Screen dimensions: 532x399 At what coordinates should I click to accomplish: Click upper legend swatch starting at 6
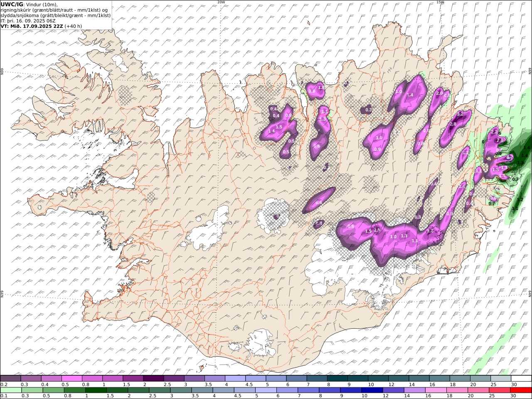click(x=296, y=379)
